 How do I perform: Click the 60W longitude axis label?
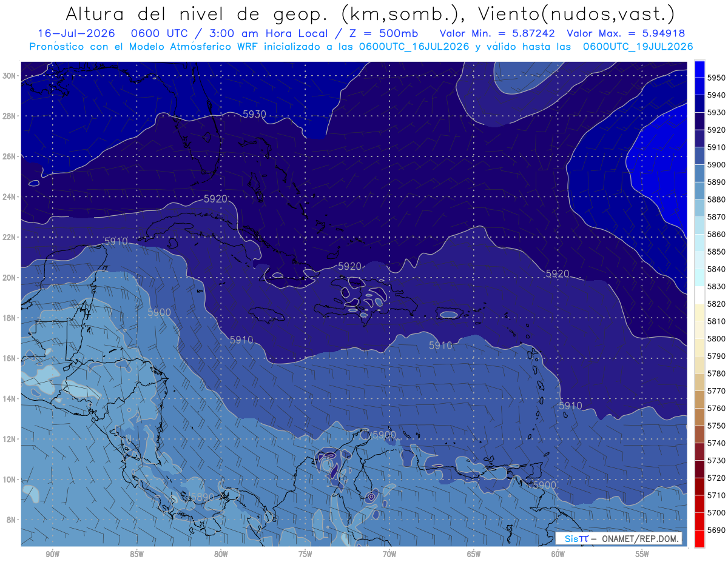(558, 554)
